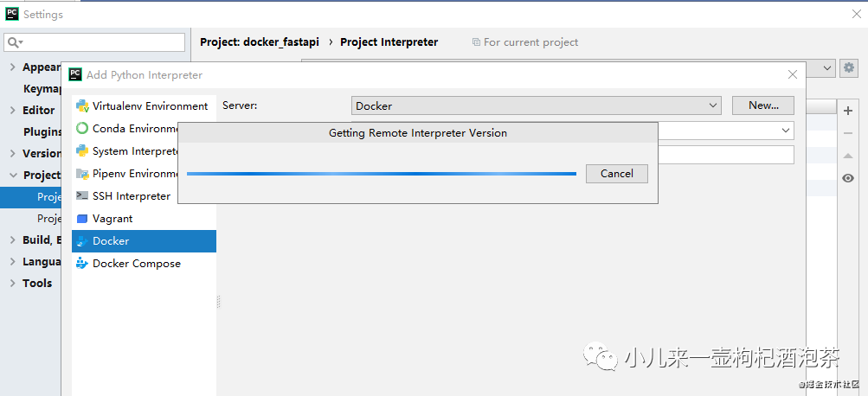Image resolution: width=868 pixels, height=396 pixels.
Task: Click the interpreter version progress bar
Action: pyautogui.click(x=381, y=174)
